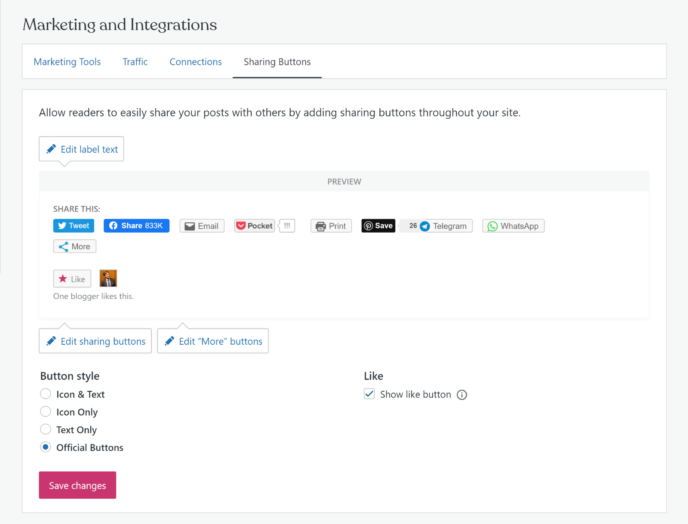Image resolution: width=688 pixels, height=524 pixels.
Task: Select the Text Only button style
Action: point(46,429)
